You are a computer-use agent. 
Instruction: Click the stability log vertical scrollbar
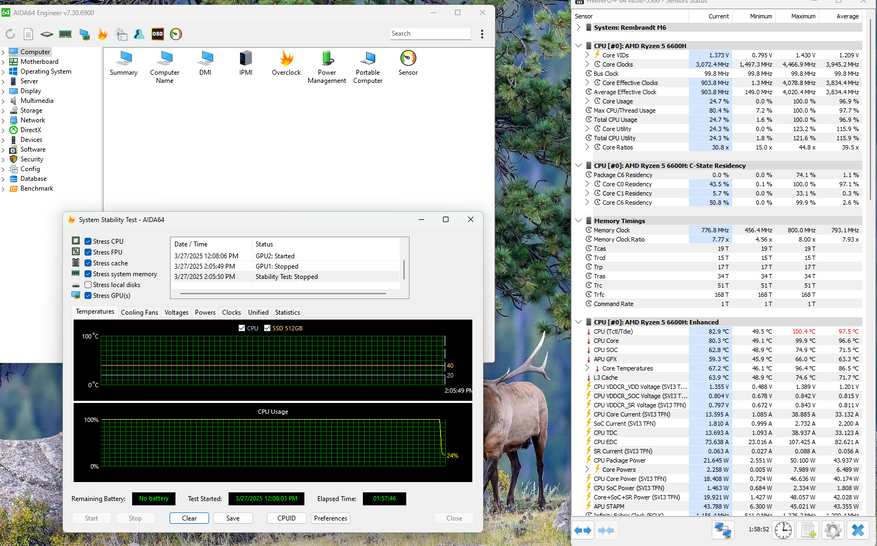(404, 269)
